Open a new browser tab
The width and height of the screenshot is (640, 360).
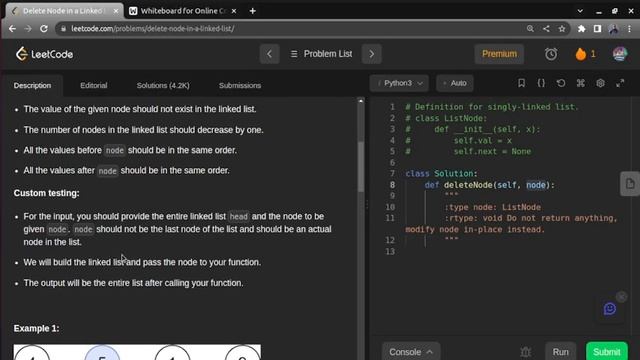pos(253,11)
